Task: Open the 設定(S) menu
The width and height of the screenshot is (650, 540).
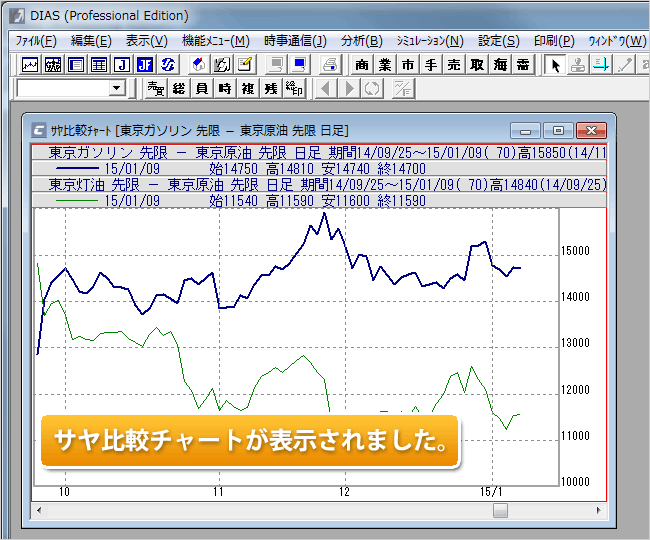Action: coord(498,41)
